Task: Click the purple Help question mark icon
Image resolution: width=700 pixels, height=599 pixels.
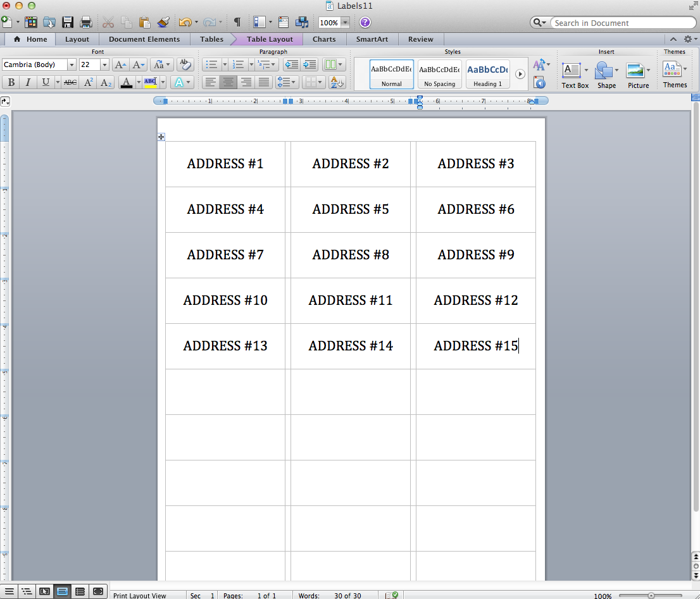Action: tap(365, 22)
